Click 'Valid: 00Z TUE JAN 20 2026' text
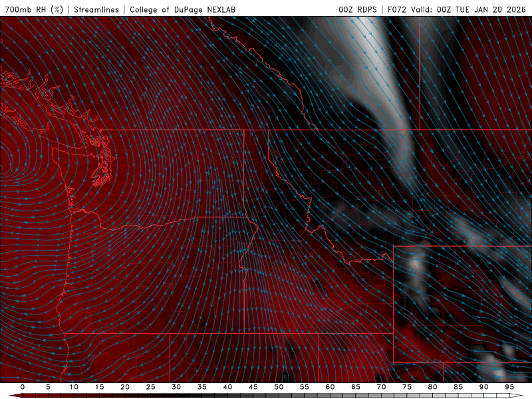The height and width of the screenshot is (399, 532). [x=469, y=9]
